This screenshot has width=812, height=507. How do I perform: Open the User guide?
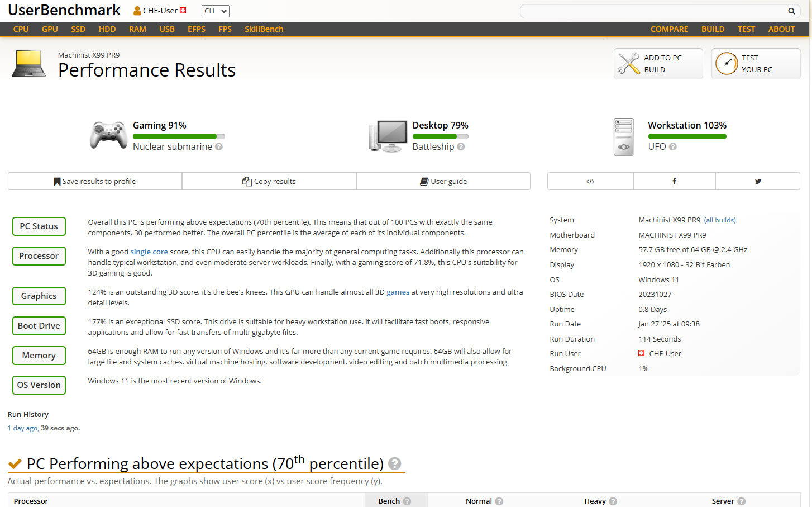point(443,181)
